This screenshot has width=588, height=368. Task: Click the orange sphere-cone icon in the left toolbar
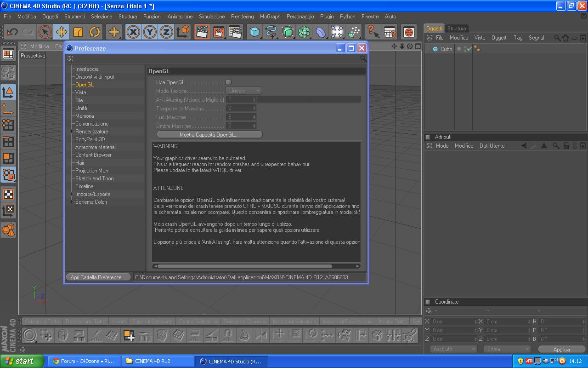8,229
